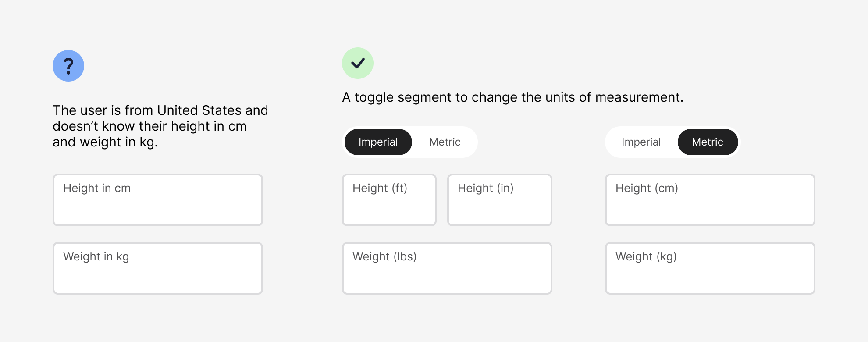Click the blue question mark icon

click(x=68, y=66)
